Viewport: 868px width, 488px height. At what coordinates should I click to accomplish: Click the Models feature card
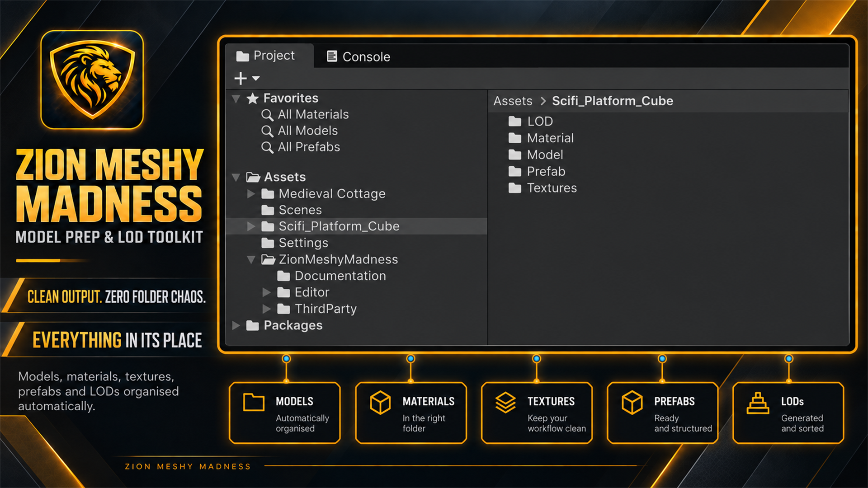pyautogui.click(x=285, y=413)
